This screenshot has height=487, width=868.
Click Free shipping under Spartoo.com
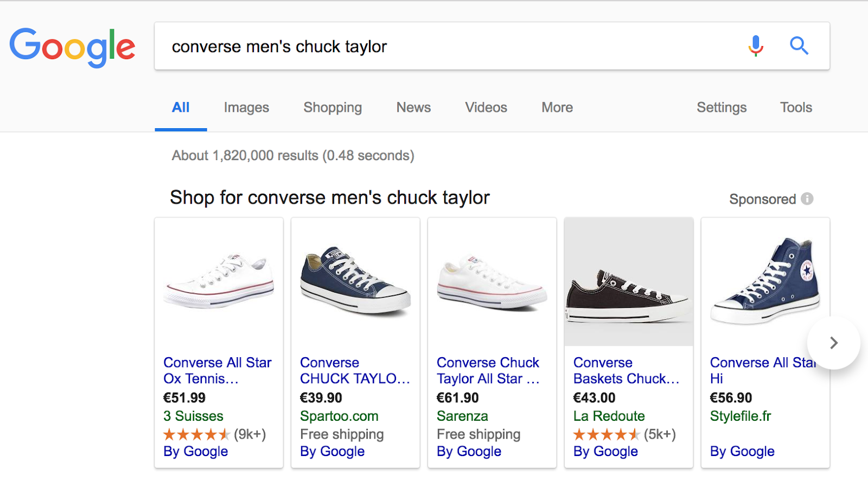point(342,434)
